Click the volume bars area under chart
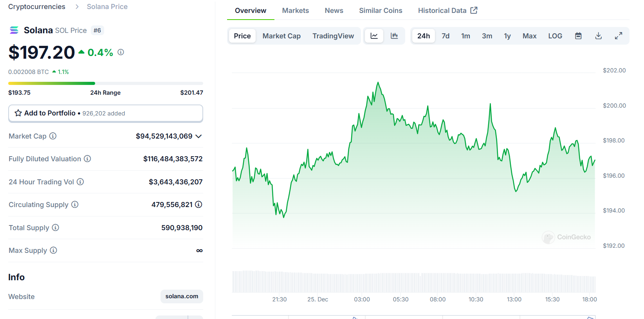The image size is (644, 319). (x=414, y=282)
